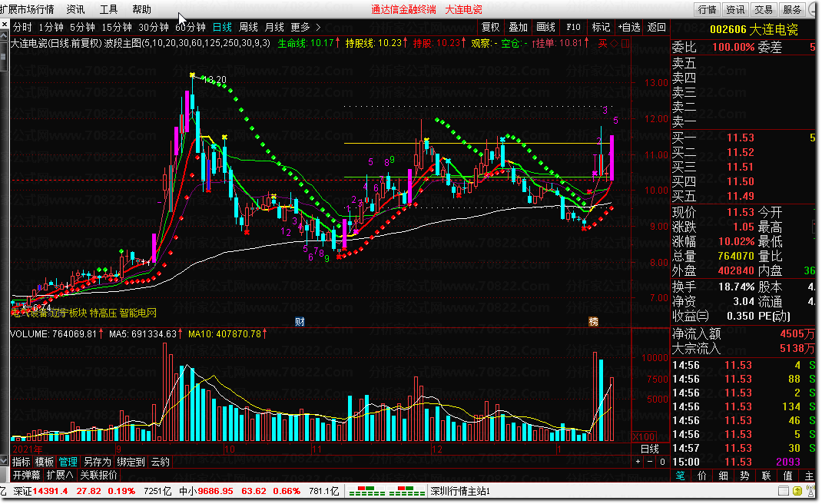Viewport: 822px width, 504px height.
Task: Switch to 15分钟 period
Action: 116,27
